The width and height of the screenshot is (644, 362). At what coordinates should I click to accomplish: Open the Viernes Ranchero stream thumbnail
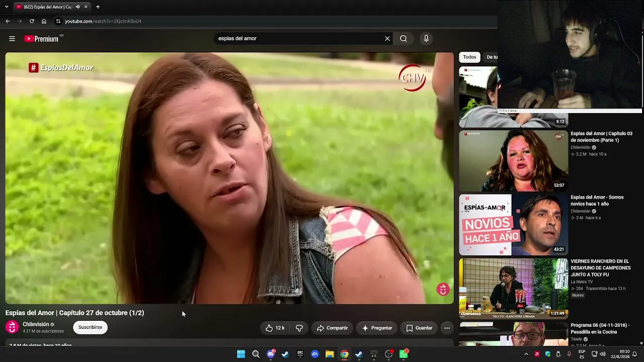(x=513, y=289)
